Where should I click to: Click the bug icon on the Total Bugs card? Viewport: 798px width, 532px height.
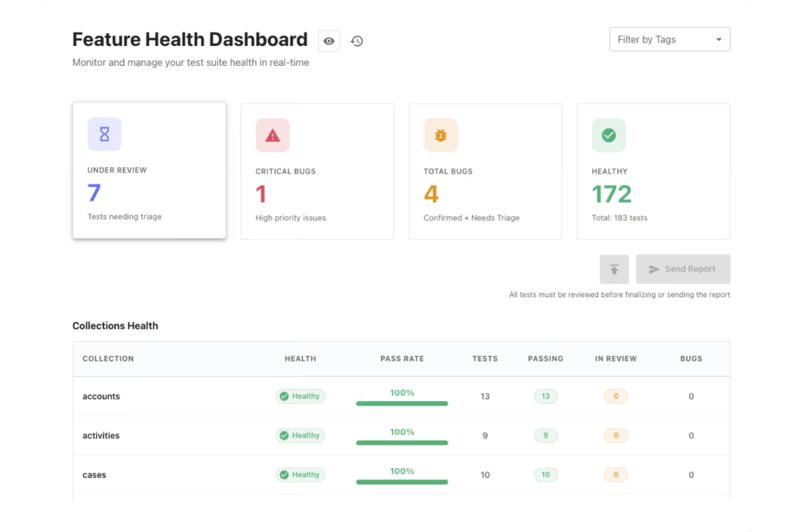click(x=441, y=135)
